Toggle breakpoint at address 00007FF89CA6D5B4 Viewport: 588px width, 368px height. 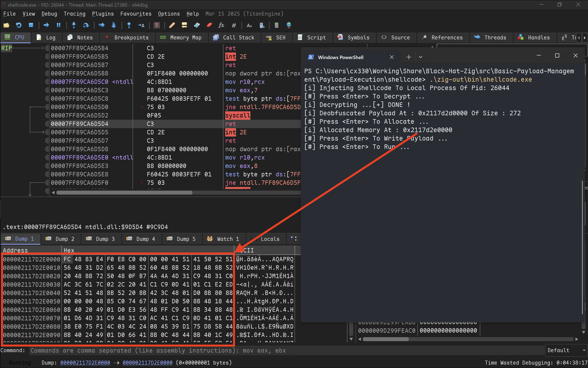(x=47, y=48)
